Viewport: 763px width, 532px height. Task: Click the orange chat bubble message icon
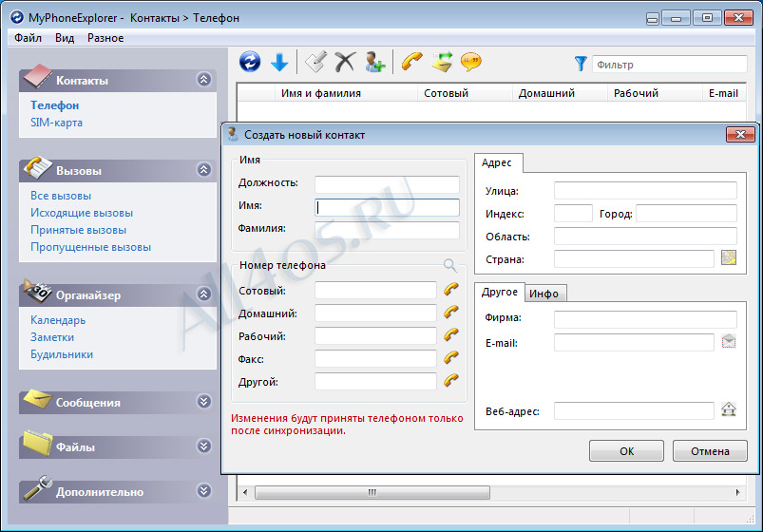[x=471, y=63]
